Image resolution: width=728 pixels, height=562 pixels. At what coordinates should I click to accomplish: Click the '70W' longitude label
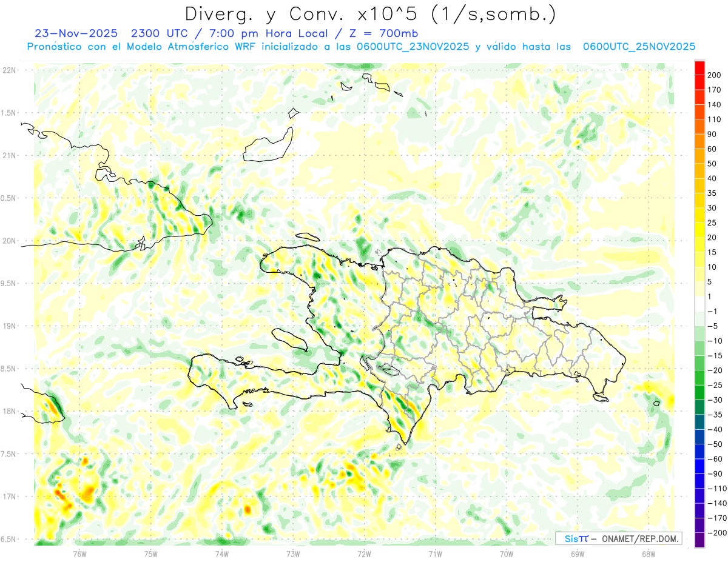[x=506, y=554]
